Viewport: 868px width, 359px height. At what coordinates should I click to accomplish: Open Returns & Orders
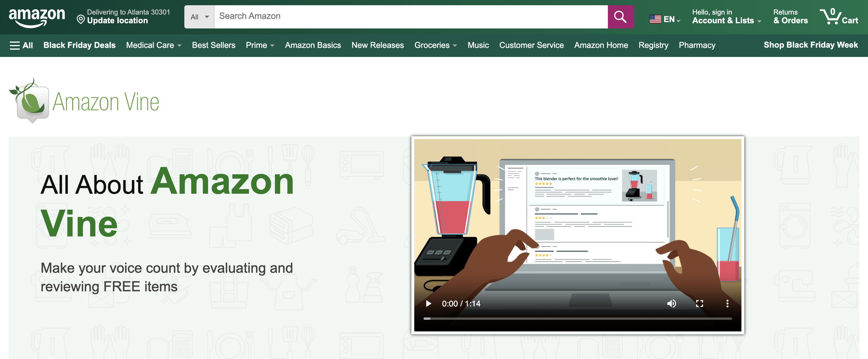coord(790,17)
